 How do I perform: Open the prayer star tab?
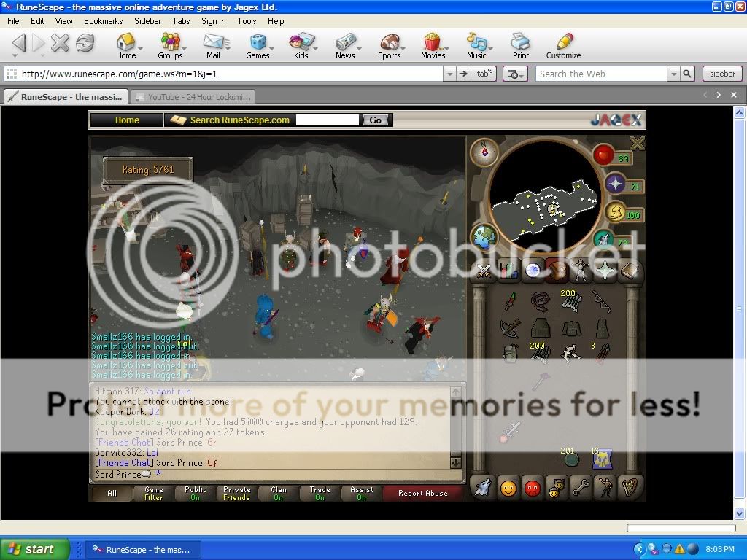pos(604,270)
